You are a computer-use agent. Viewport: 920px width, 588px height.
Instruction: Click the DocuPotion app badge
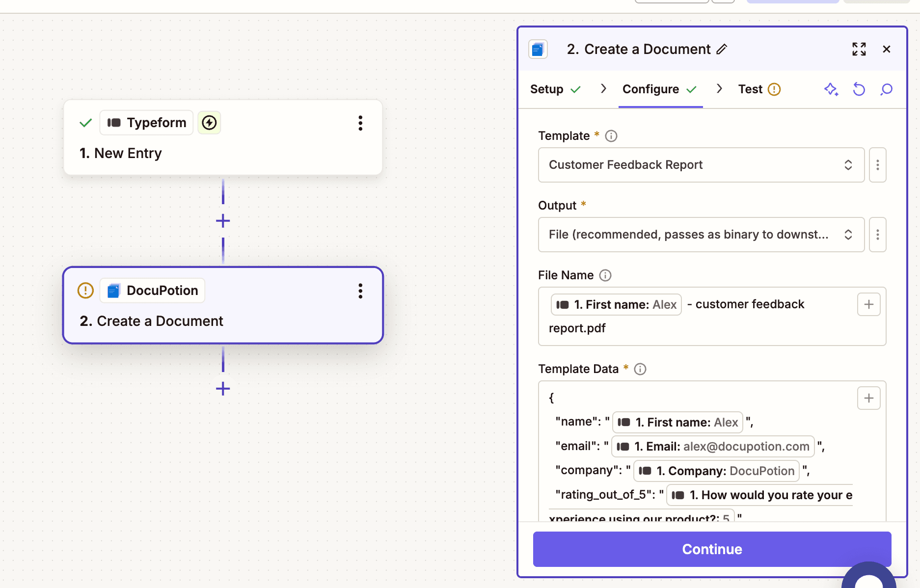pyautogui.click(x=152, y=291)
